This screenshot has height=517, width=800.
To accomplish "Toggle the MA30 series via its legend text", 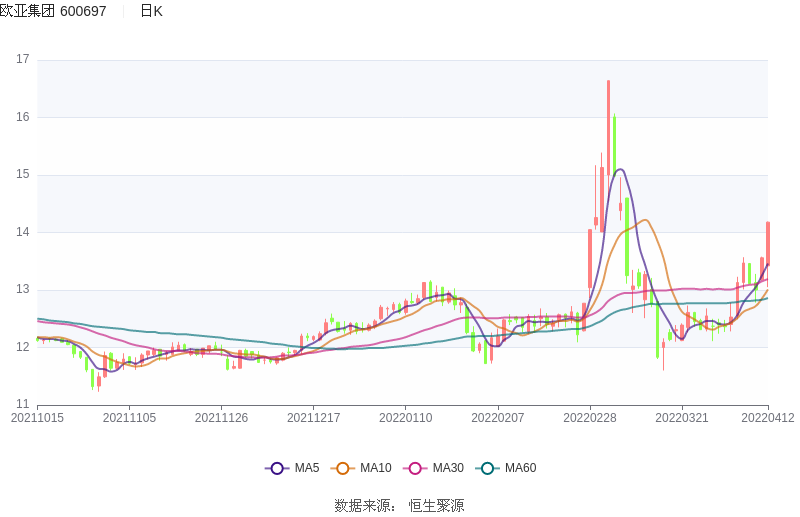I will tap(447, 468).
